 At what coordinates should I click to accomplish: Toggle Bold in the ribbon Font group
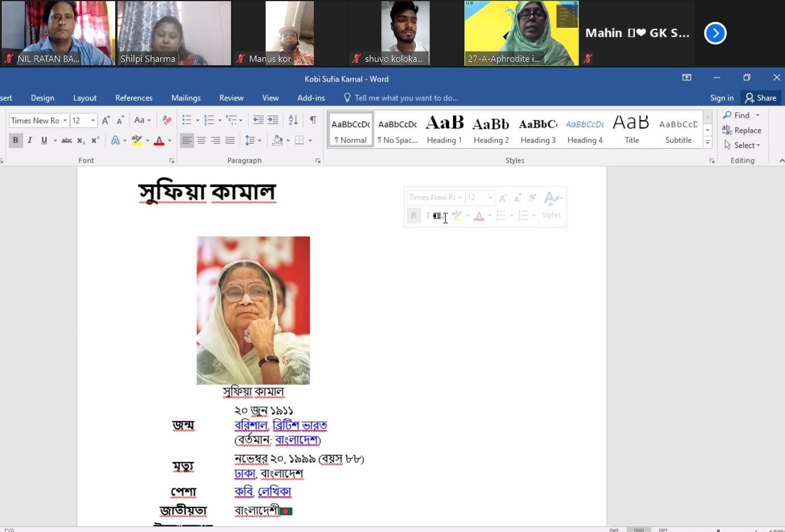click(x=15, y=140)
